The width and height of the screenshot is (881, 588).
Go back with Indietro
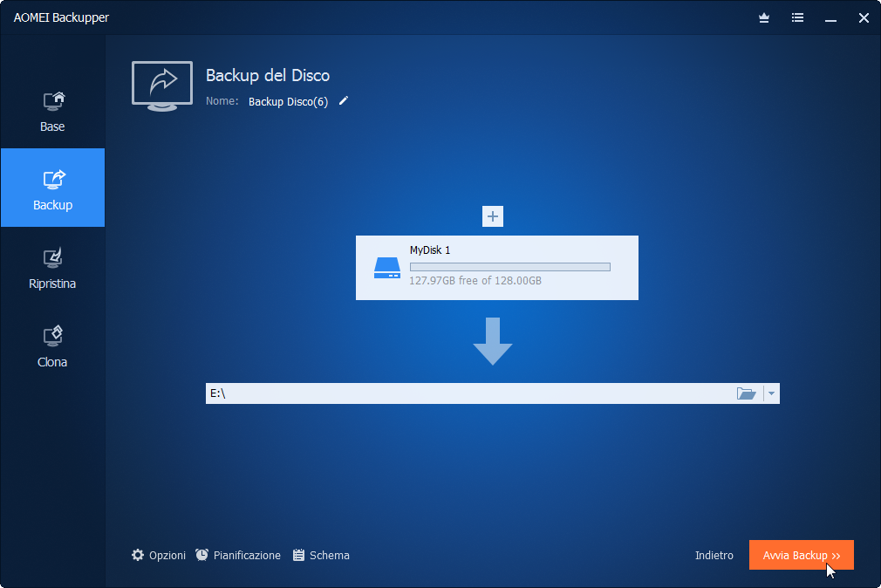point(714,556)
